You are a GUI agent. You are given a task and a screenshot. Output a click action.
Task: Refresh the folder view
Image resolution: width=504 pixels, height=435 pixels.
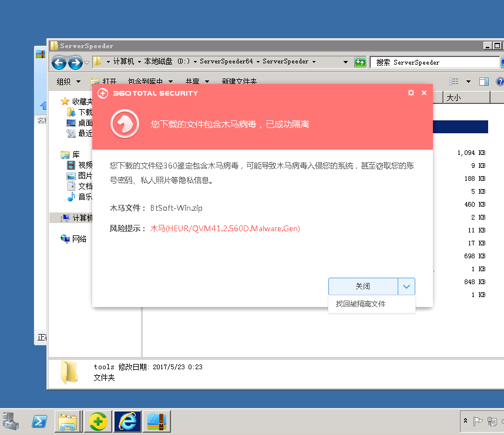click(360, 62)
